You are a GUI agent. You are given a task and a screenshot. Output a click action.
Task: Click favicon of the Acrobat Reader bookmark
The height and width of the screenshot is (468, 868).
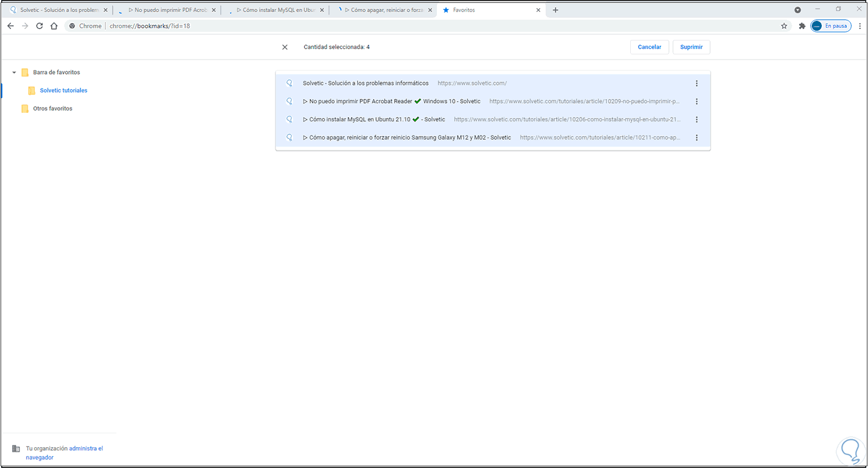point(289,101)
